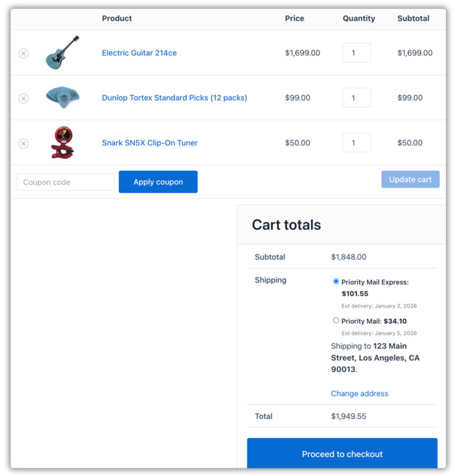
Task: Remove Dunlop Tortex picks from cart
Action: pos(23,98)
